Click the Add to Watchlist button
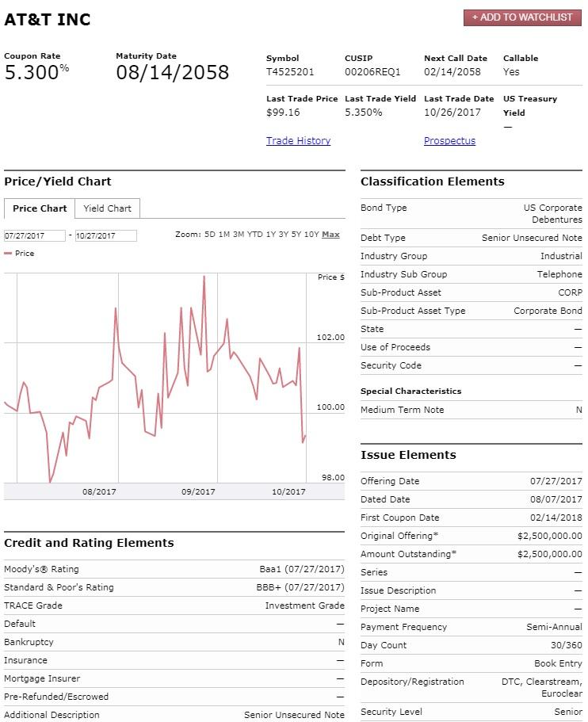This screenshot has width=588, height=722. 522,17
